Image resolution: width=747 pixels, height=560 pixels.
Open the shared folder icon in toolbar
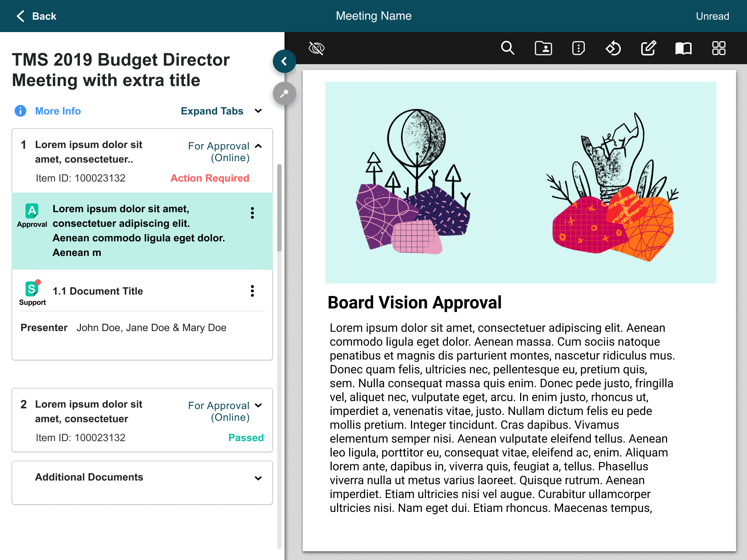543,48
